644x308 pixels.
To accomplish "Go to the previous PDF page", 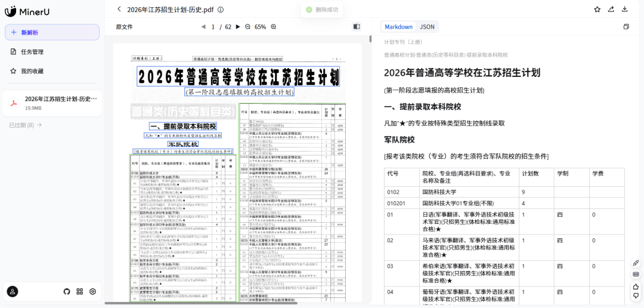I will [203, 27].
